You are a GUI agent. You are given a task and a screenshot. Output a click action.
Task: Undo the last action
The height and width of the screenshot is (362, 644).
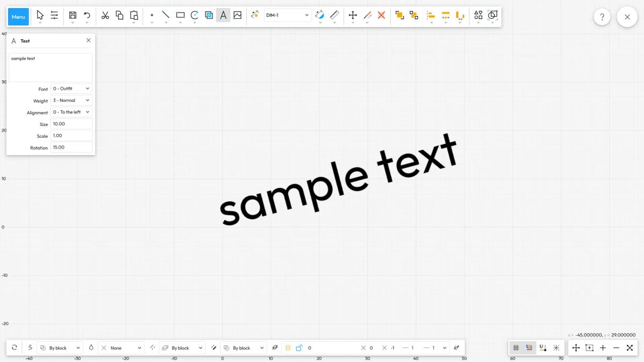(87, 15)
